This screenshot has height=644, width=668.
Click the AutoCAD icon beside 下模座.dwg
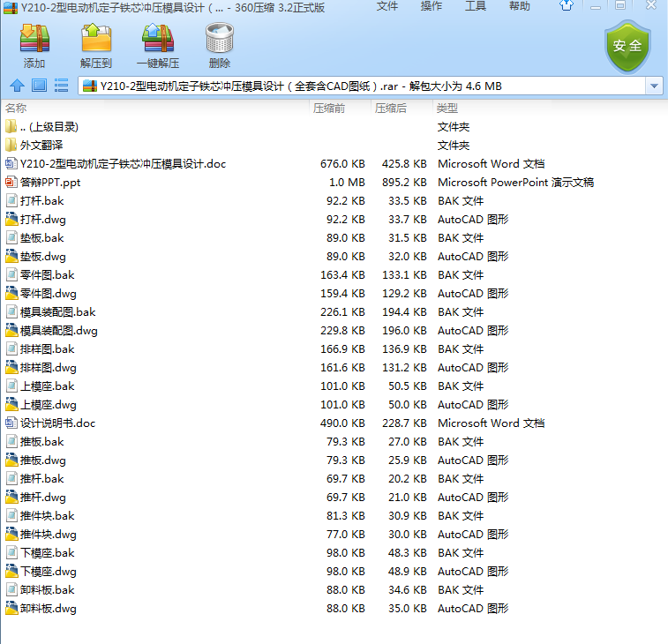coord(11,571)
